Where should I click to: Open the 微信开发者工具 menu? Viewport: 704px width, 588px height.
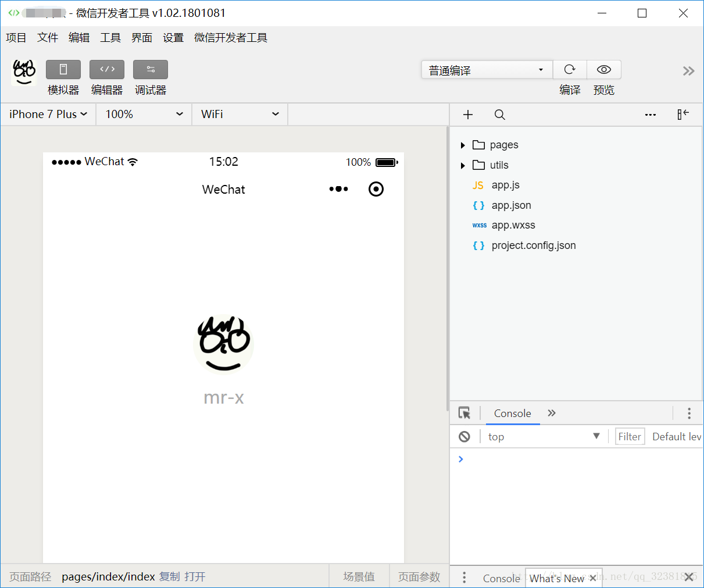tap(231, 38)
